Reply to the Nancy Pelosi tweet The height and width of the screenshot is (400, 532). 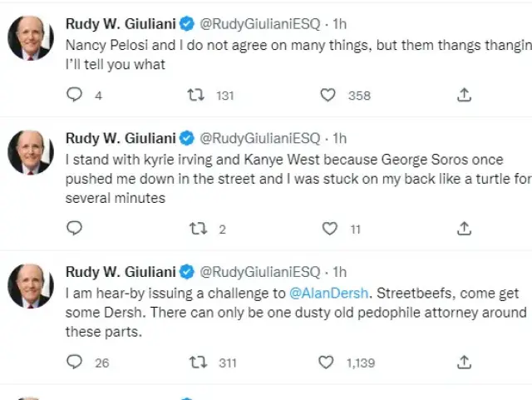click(74, 95)
